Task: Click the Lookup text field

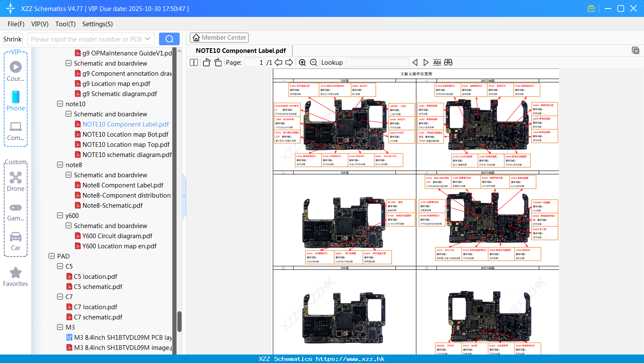Action: 378,62
